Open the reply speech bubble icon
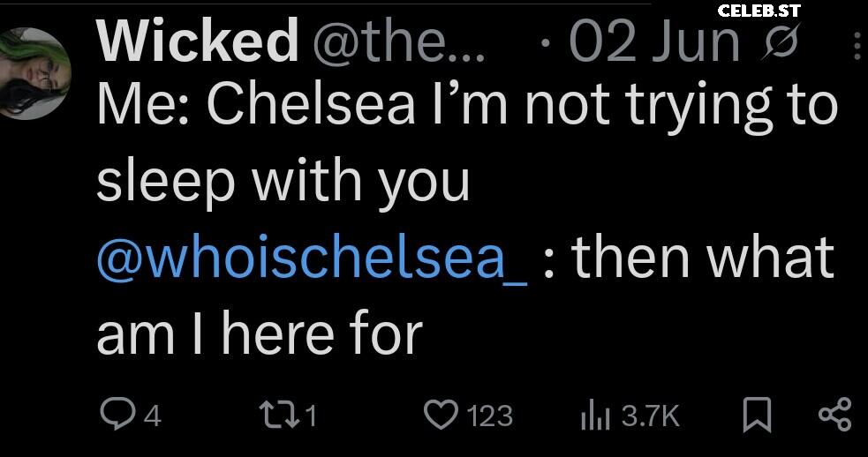 pyautogui.click(x=117, y=415)
